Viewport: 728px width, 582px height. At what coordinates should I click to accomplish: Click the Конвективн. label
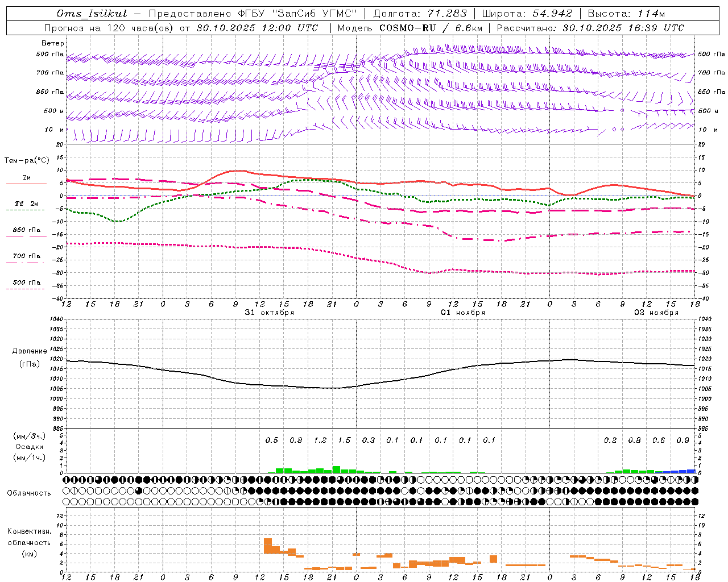click(29, 531)
